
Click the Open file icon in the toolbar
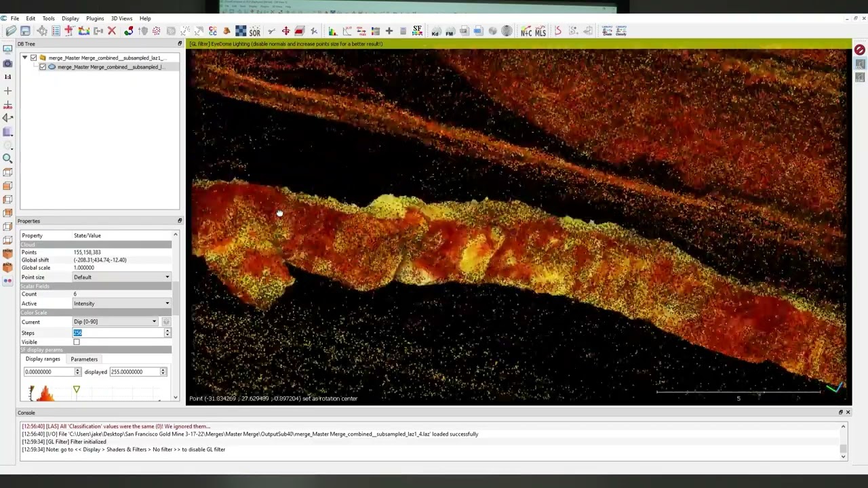pos(12,31)
